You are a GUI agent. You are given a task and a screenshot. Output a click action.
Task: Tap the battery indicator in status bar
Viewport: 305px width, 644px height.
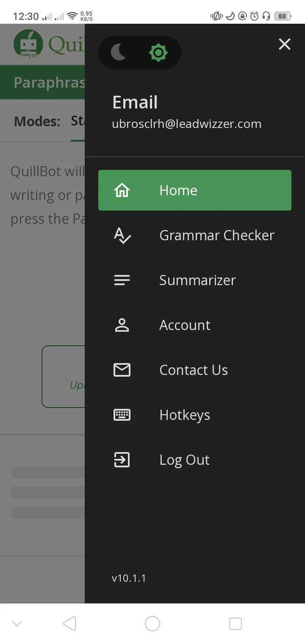(x=283, y=16)
